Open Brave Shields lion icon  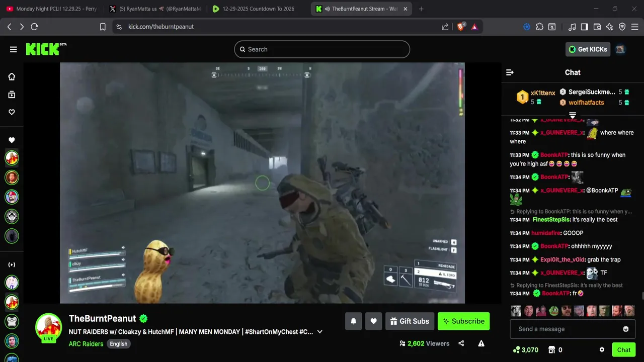point(461,27)
